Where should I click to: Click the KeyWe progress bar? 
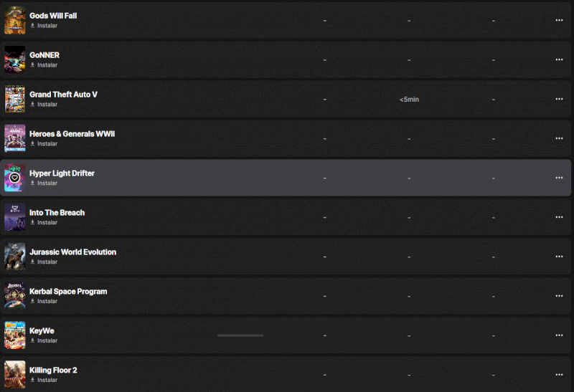coord(240,335)
